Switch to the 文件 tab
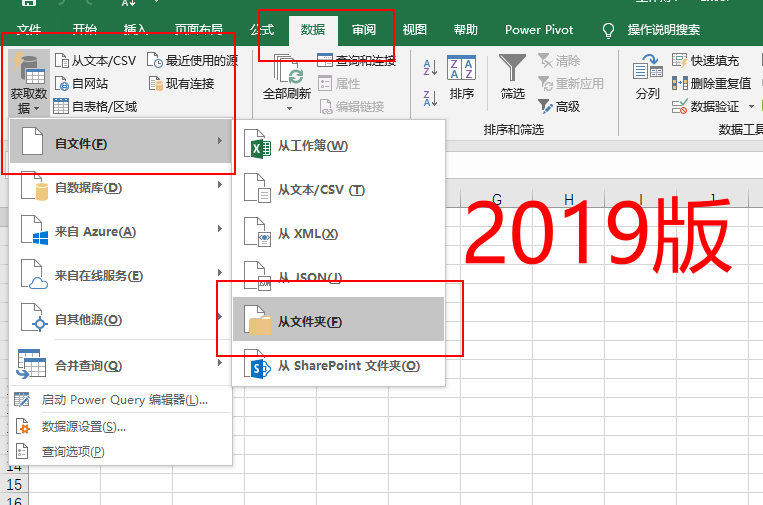 click(29, 30)
